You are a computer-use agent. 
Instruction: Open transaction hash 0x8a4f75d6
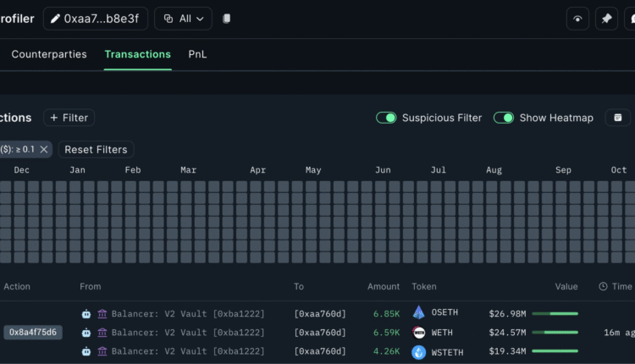point(33,332)
